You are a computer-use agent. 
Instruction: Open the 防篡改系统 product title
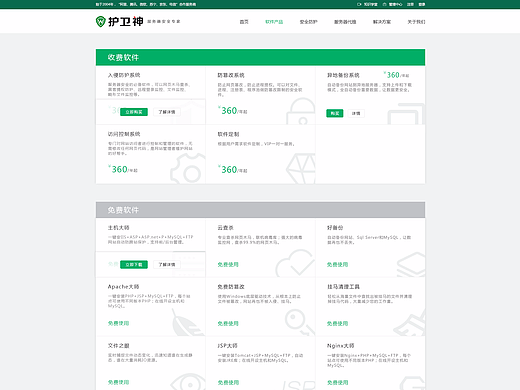click(x=231, y=75)
